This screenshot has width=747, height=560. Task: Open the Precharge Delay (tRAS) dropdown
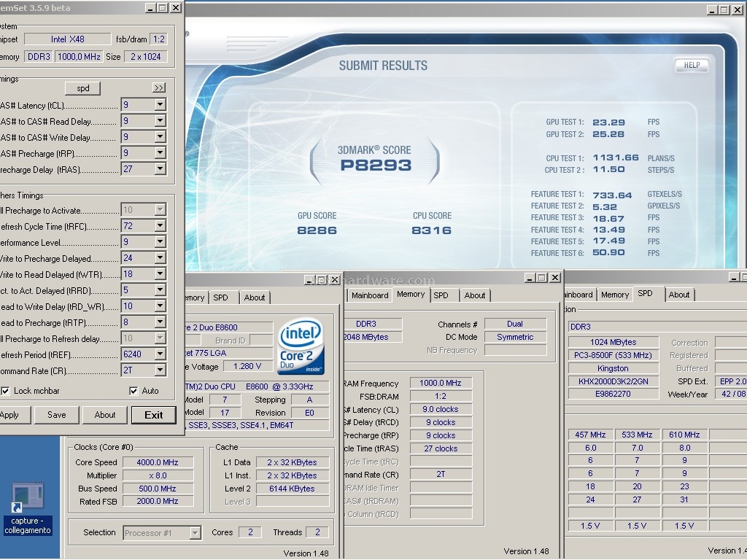[x=160, y=169]
